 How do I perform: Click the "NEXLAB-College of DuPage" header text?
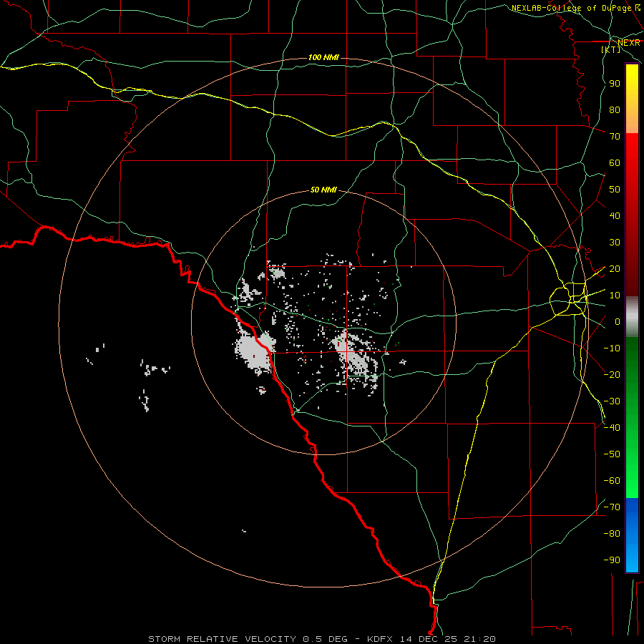click(571, 8)
